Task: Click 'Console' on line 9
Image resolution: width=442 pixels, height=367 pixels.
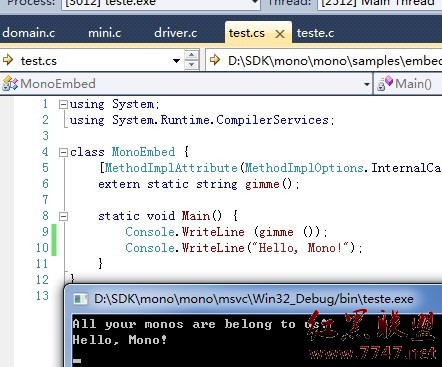Action: 150,232
